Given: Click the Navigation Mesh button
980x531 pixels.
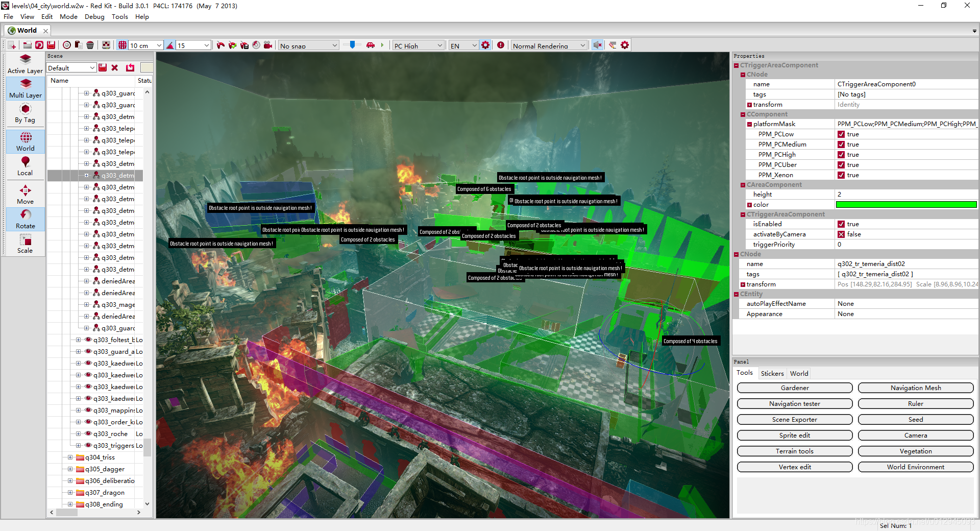Looking at the screenshot, I should click(x=916, y=388).
